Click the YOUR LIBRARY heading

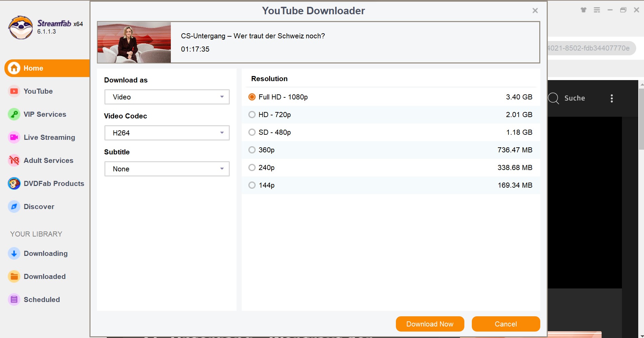36,234
